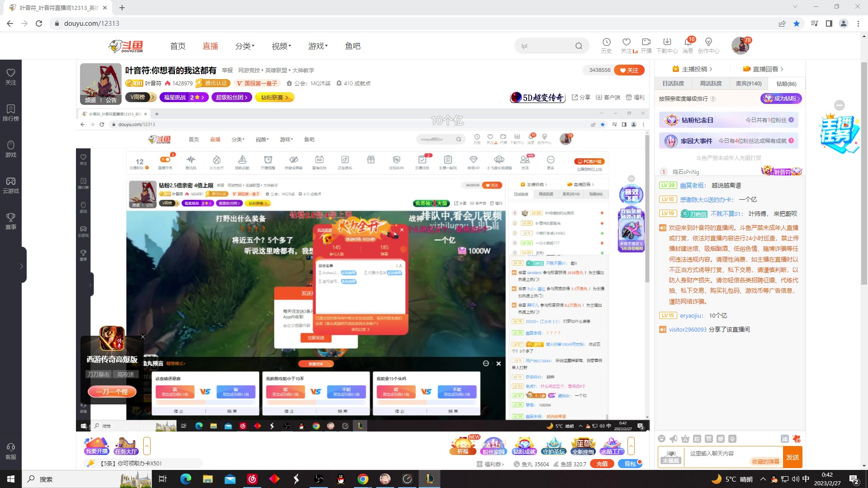Click the search magnifier icon in Douyu header

(x=579, y=46)
